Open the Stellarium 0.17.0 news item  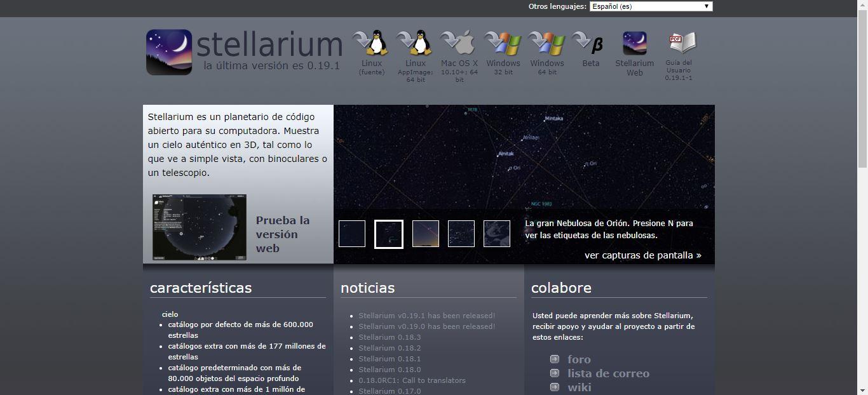[x=390, y=391]
